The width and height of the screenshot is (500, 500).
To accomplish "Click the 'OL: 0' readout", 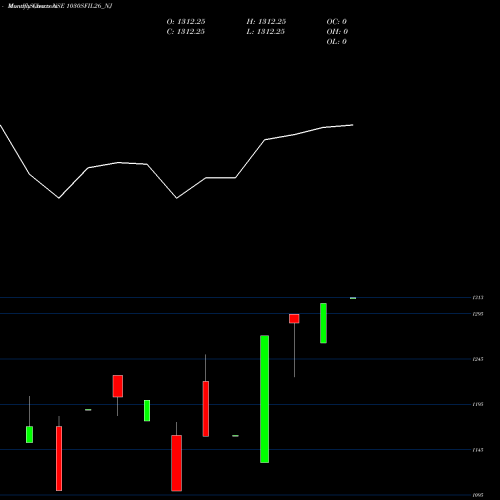I will 336,42.
